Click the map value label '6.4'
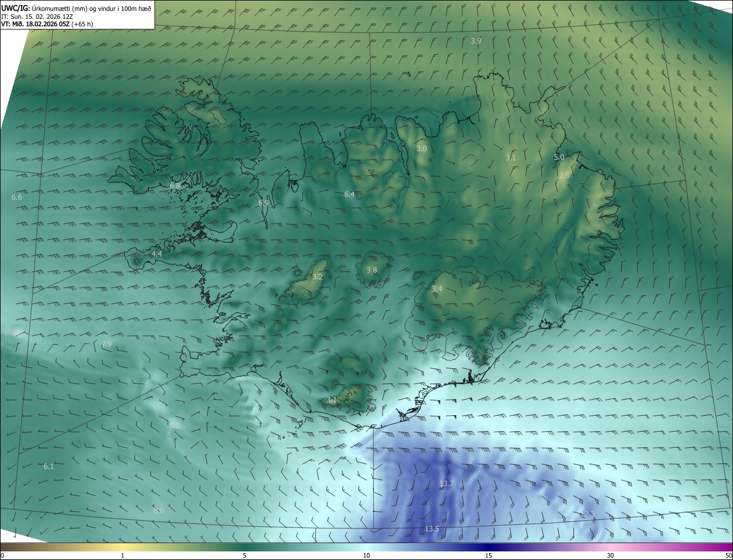The height and width of the screenshot is (560, 733). point(349,195)
